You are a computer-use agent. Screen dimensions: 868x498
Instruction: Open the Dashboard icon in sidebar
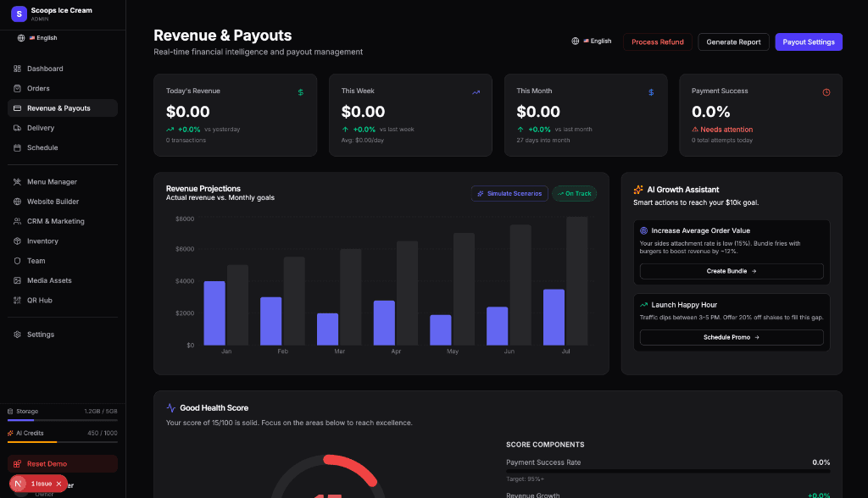(19, 68)
